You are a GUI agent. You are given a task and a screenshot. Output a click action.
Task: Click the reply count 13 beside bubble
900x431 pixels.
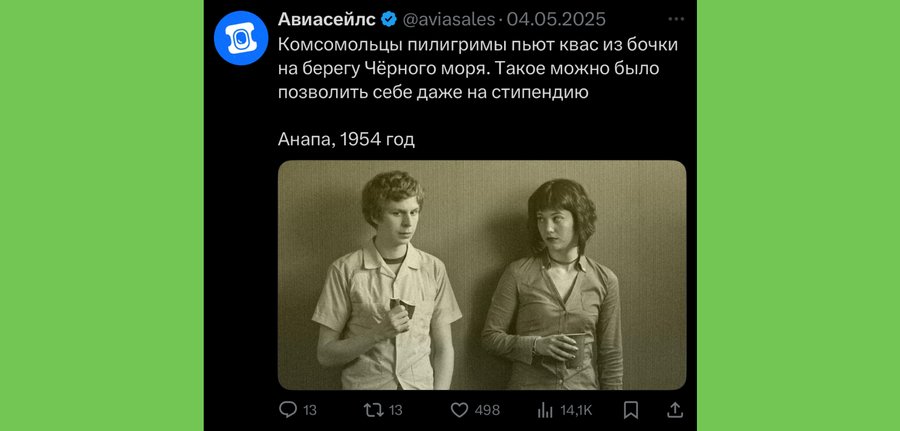pos(310,410)
